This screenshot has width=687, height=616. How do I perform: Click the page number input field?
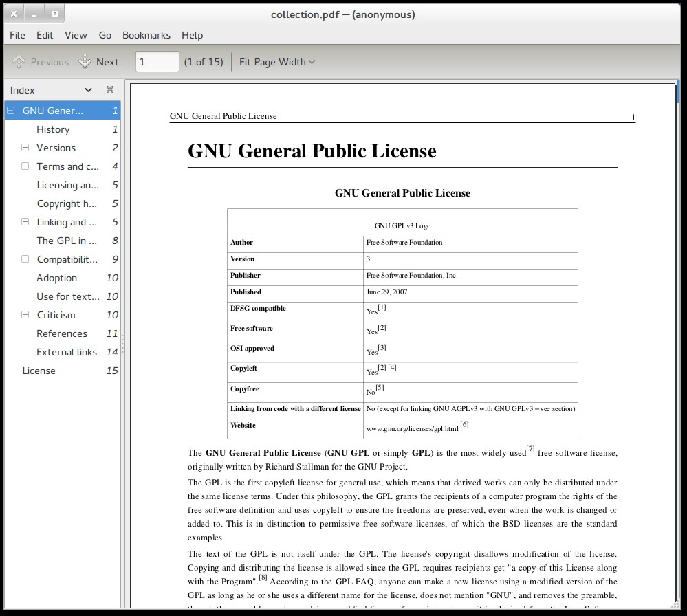point(157,62)
